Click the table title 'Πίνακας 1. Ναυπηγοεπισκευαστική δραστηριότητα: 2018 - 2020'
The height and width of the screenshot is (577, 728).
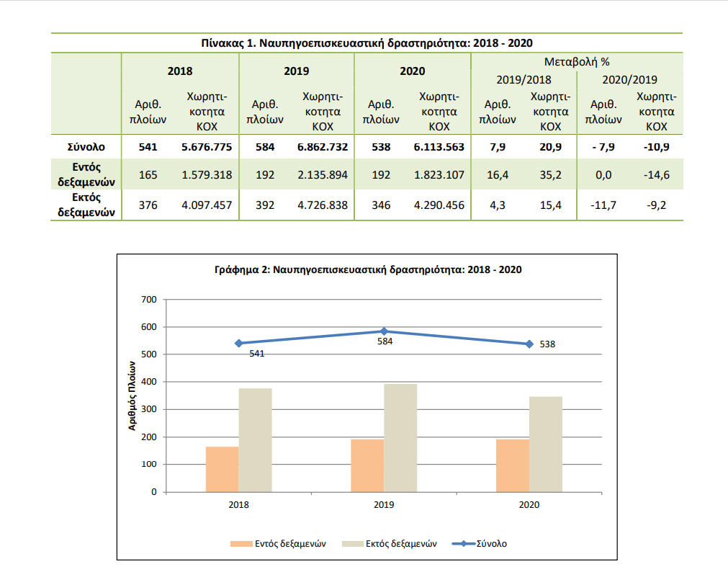click(367, 43)
